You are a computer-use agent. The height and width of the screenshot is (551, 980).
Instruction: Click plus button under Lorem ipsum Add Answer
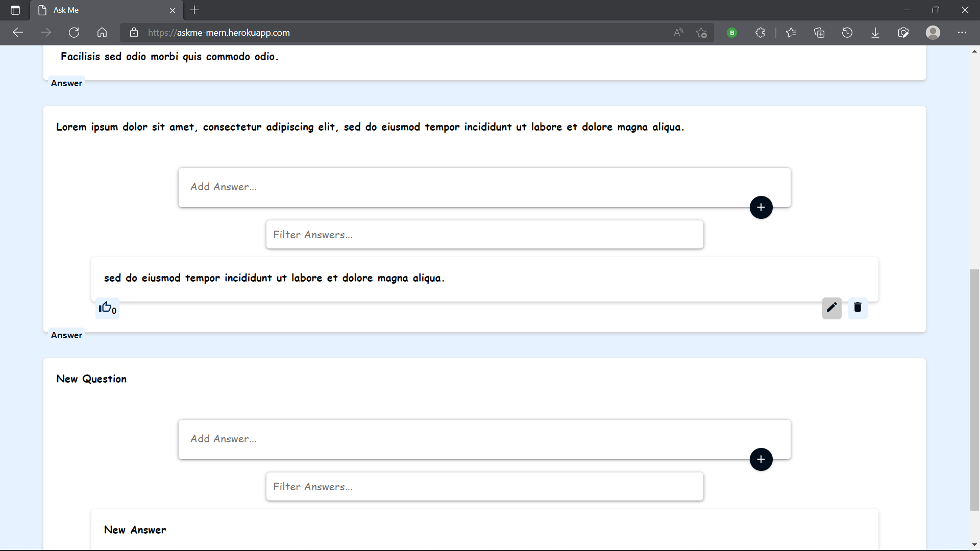761,207
